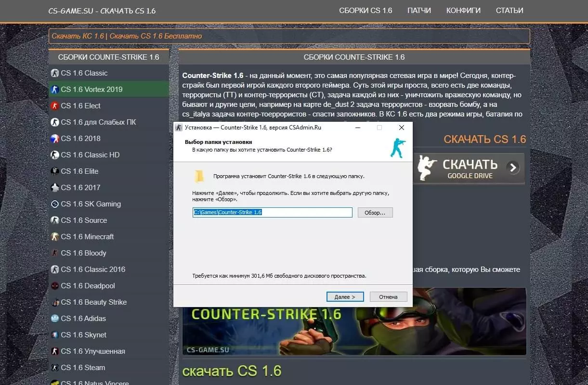Click the orange СКАЧАТЬ CS 1.6 heading
This screenshot has height=385, width=588.
point(485,140)
